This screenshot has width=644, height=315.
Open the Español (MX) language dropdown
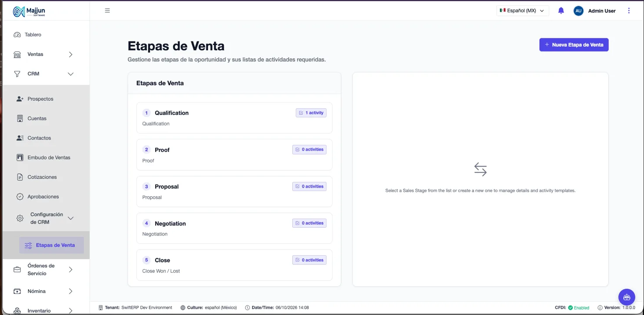coord(523,11)
